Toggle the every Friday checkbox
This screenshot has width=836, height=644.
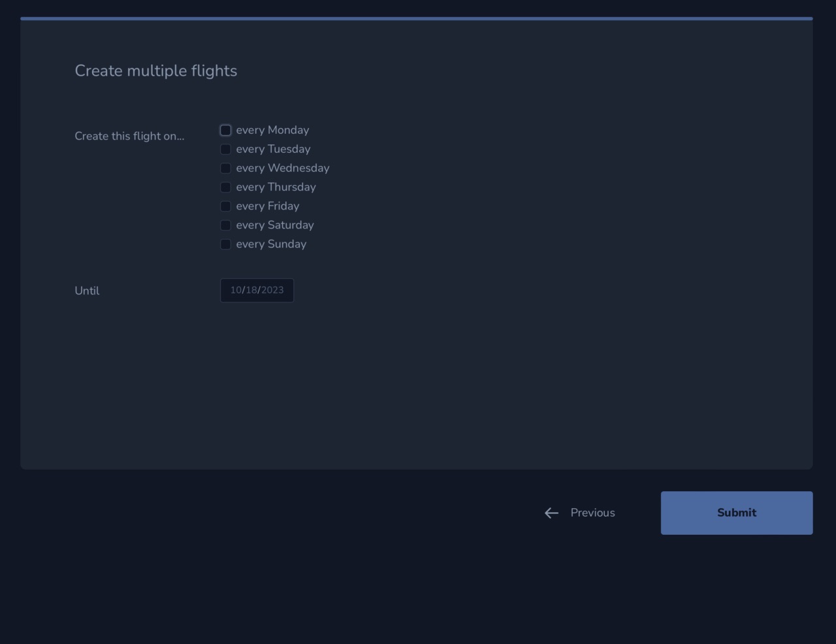point(225,206)
